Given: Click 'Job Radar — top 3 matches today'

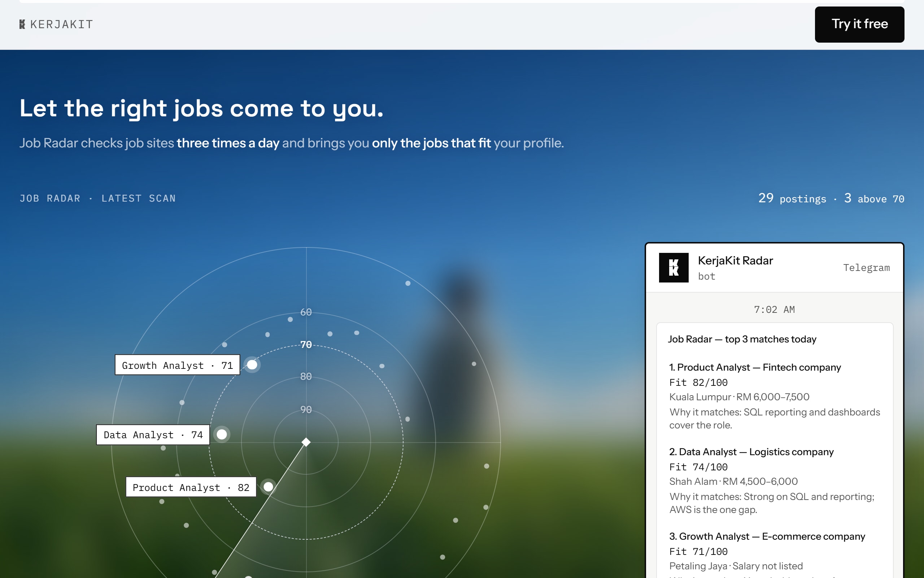Looking at the screenshot, I should tap(742, 339).
